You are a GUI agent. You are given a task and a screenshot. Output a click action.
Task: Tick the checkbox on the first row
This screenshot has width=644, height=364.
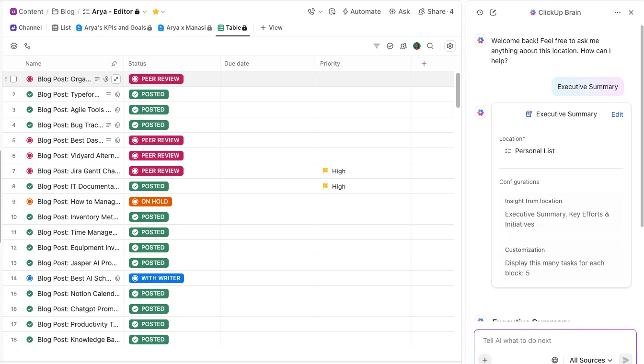tap(13, 79)
